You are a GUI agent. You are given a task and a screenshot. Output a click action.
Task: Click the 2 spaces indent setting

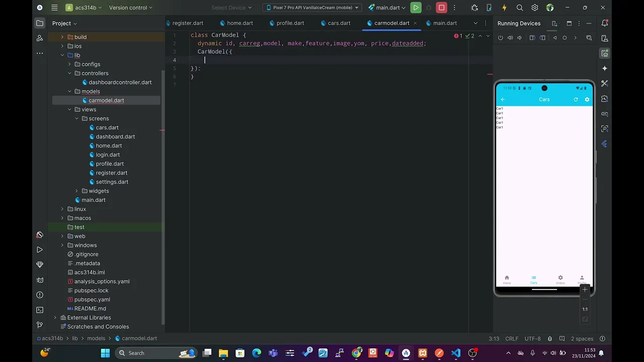pyautogui.click(x=582, y=339)
